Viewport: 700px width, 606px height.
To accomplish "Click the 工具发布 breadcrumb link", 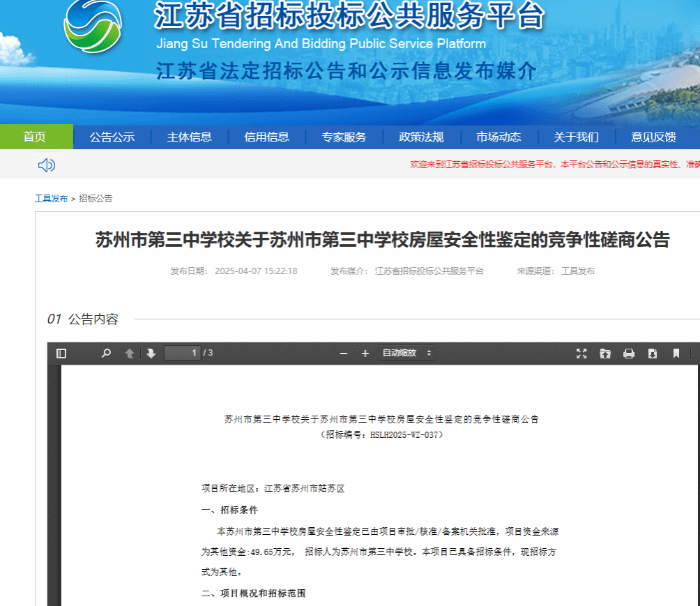I will coord(52,199).
